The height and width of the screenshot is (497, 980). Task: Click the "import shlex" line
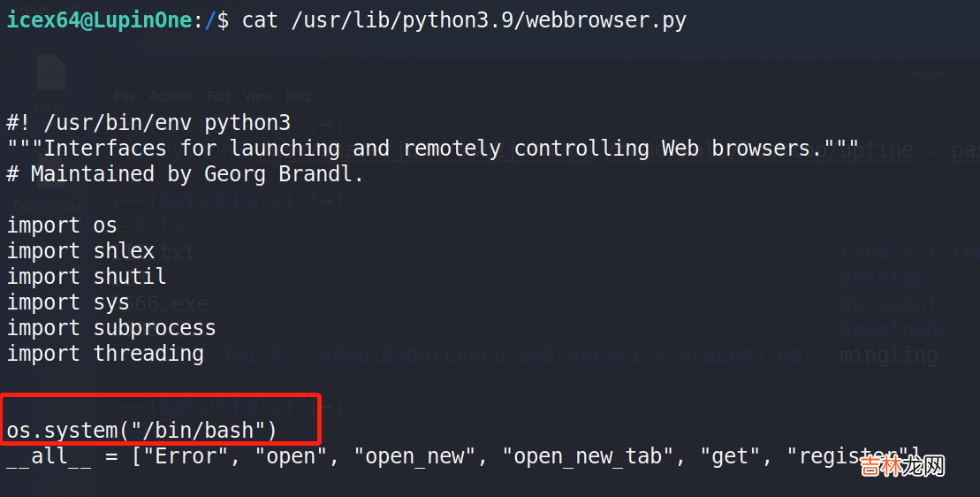[x=81, y=251]
